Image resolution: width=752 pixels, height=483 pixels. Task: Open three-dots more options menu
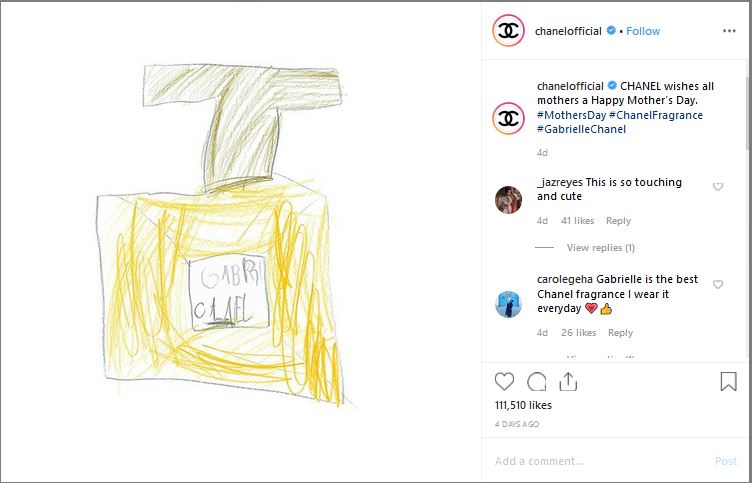point(729,31)
